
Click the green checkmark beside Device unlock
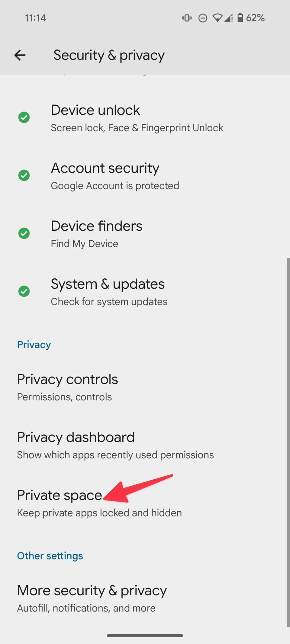(x=24, y=117)
